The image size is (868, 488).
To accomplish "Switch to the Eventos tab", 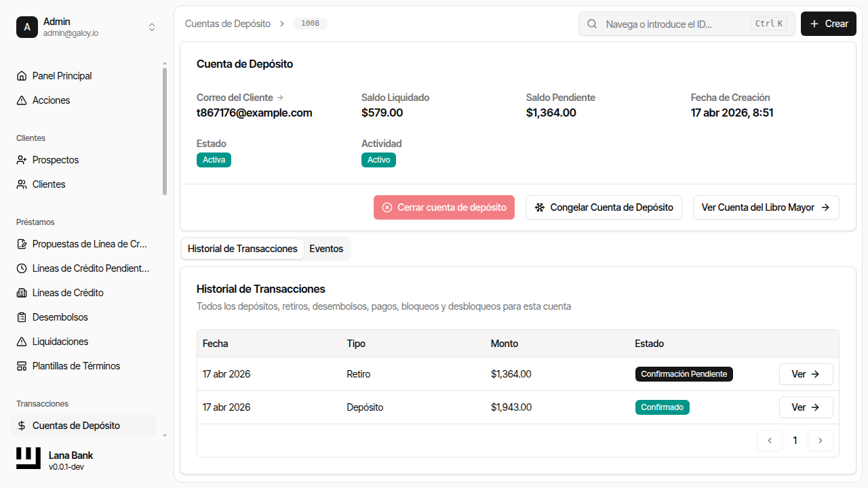I will click(326, 249).
